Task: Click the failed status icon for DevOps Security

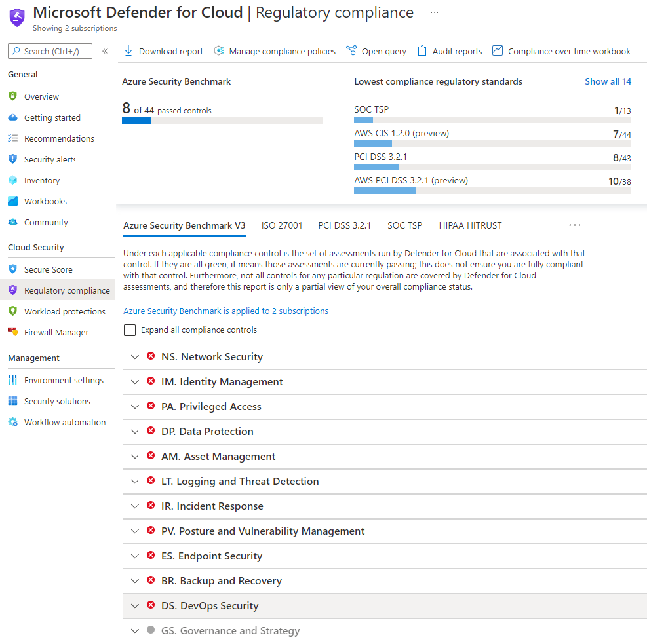Action: (151, 605)
